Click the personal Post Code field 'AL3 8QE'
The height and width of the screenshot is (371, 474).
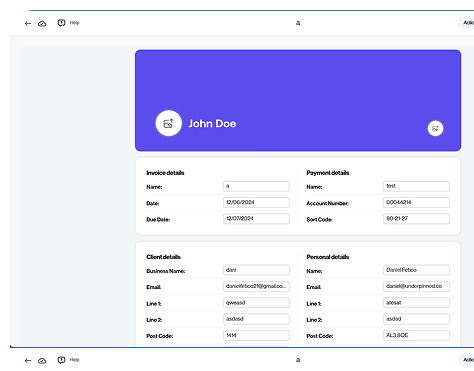tap(416, 335)
